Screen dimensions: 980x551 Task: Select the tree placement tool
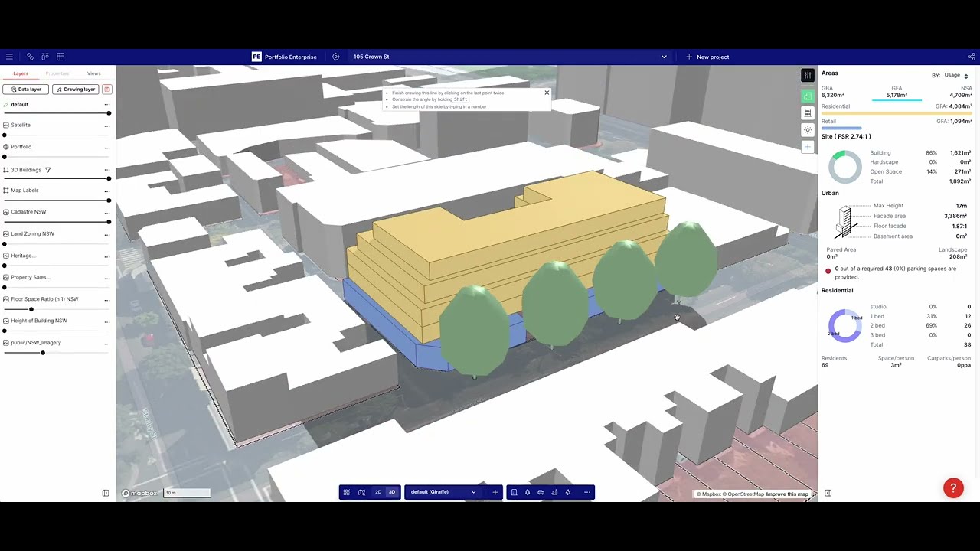pyautogui.click(x=528, y=492)
